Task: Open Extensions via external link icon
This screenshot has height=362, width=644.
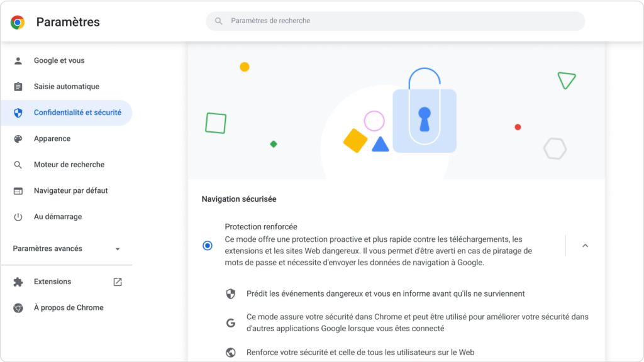Action: click(118, 282)
